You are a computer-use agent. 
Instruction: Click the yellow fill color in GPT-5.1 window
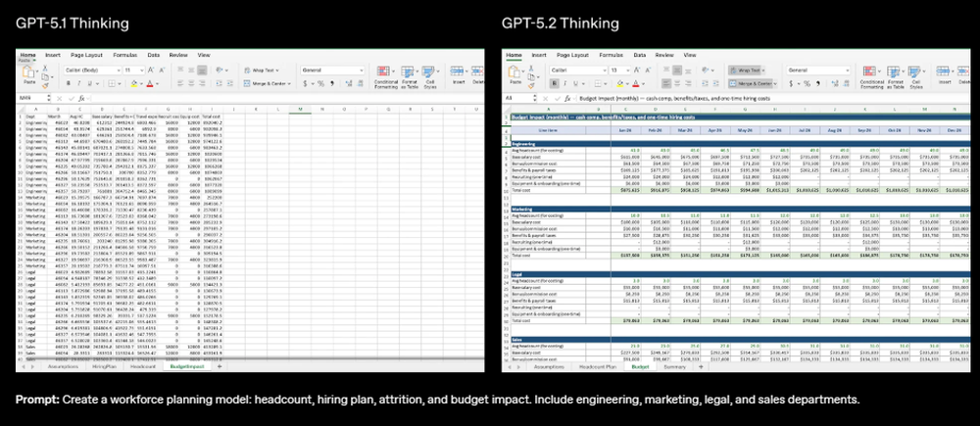tap(133, 83)
